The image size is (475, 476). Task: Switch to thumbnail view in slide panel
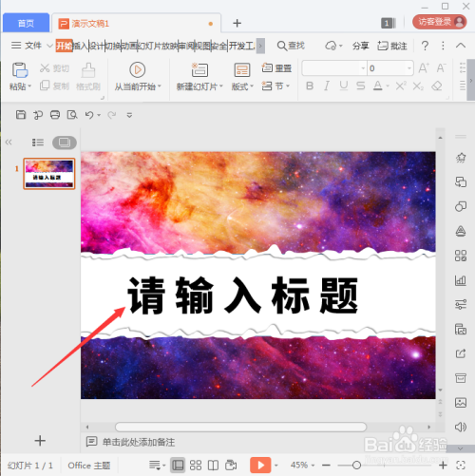tap(65, 143)
